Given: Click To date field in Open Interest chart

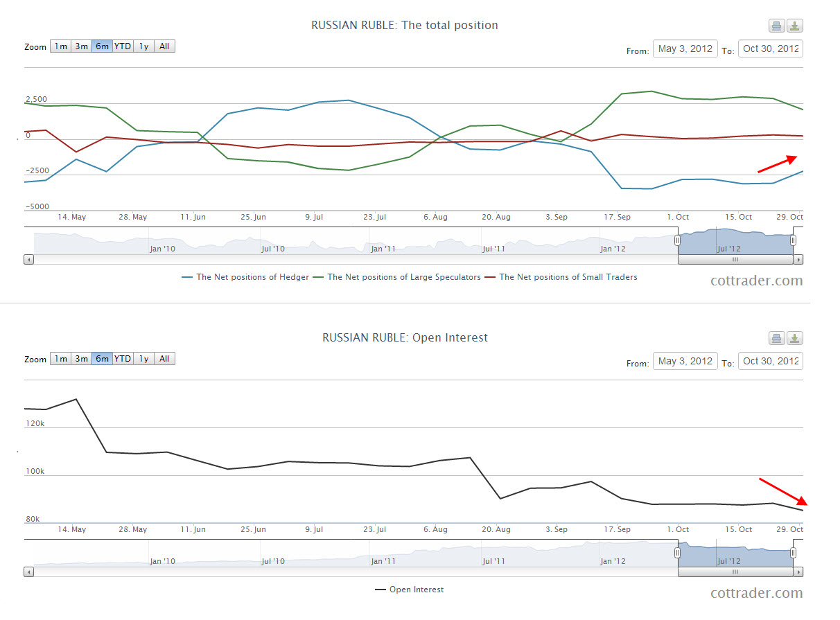Looking at the screenshot, I should (x=771, y=362).
